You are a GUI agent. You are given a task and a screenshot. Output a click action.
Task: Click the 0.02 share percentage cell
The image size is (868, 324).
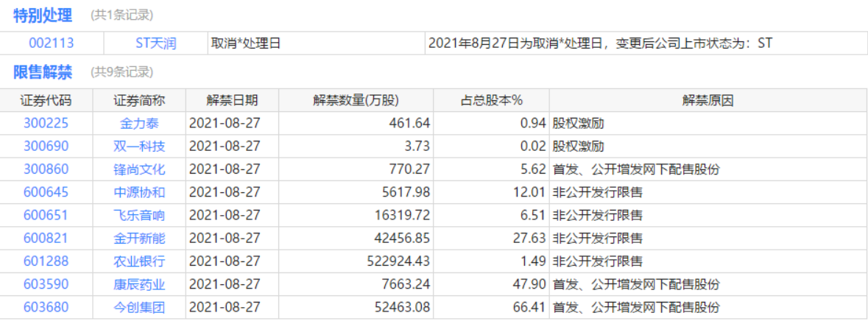coord(492,147)
